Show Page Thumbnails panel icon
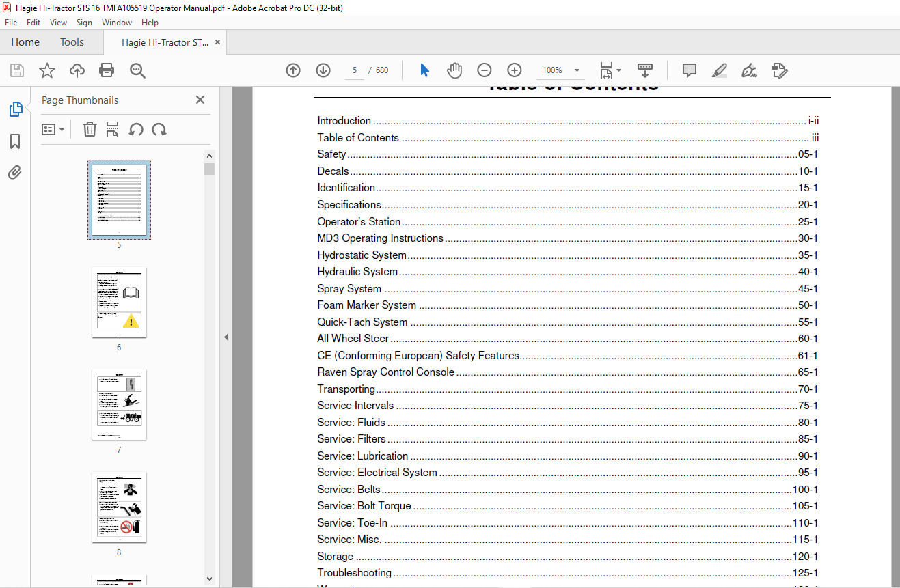The width and height of the screenshot is (900, 588). 15,109
